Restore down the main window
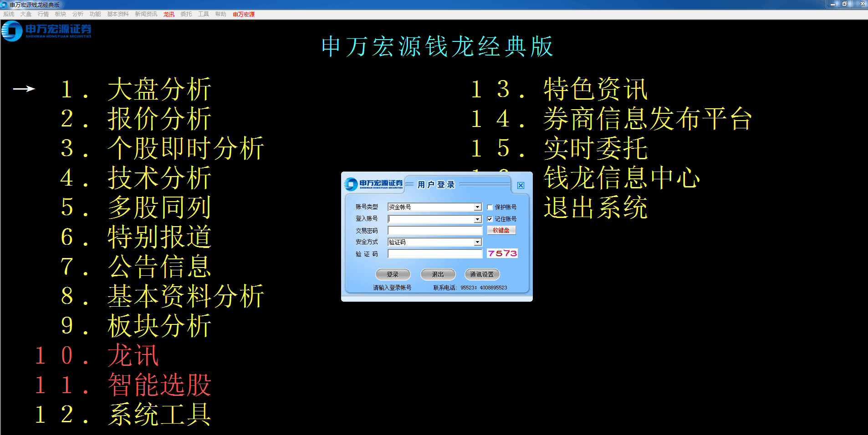Viewport: 868px width, 435px height. (844, 4)
